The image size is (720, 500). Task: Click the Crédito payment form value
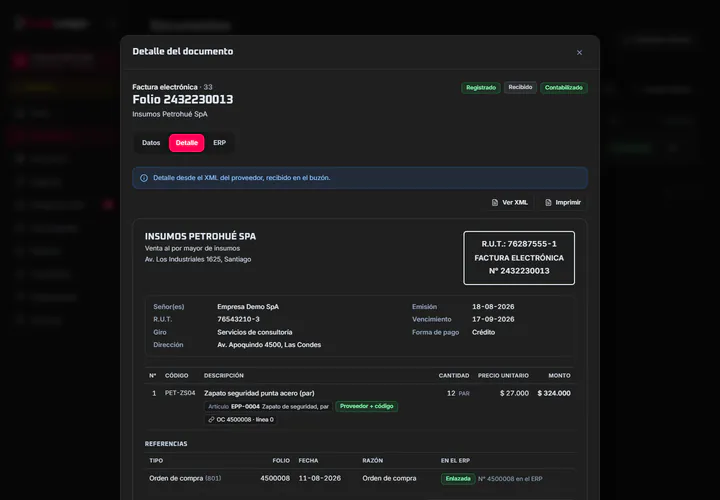tap(484, 332)
